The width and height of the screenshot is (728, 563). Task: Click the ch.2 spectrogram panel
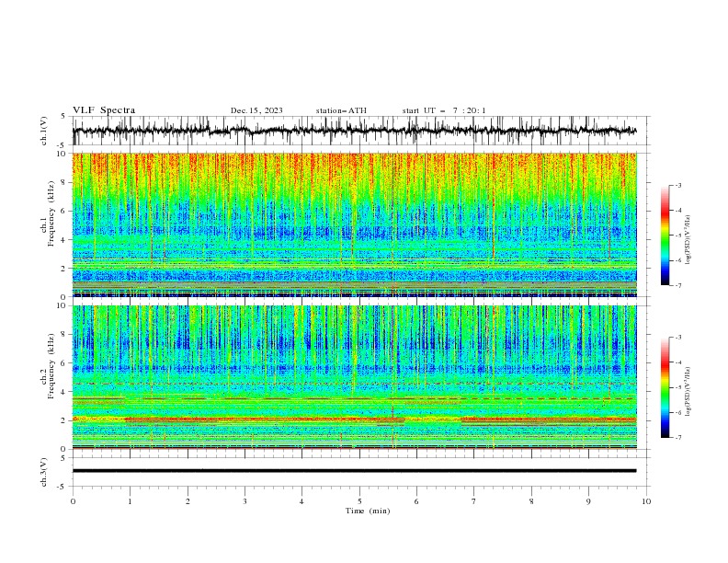pyautogui.click(x=354, y=377)
